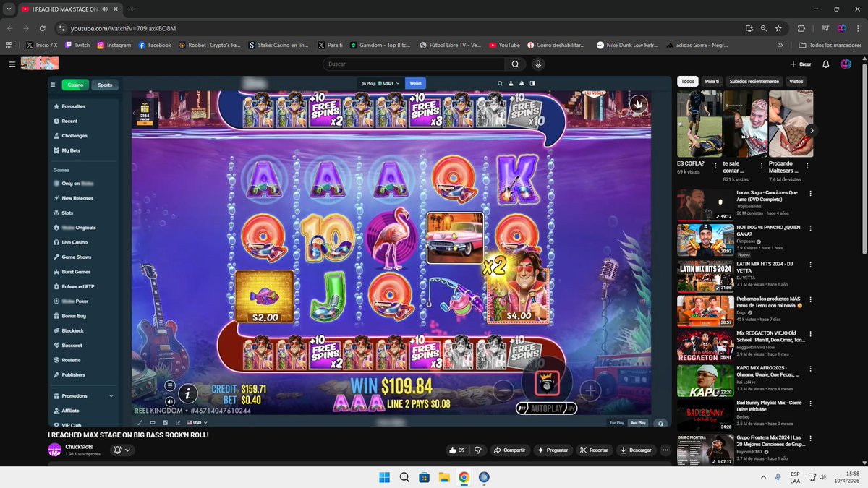This screenshot has height=488, width=868.
Task: Open more actions ellipsis beside Descargar
Action: pyautogui.click(x=665, y=450)
